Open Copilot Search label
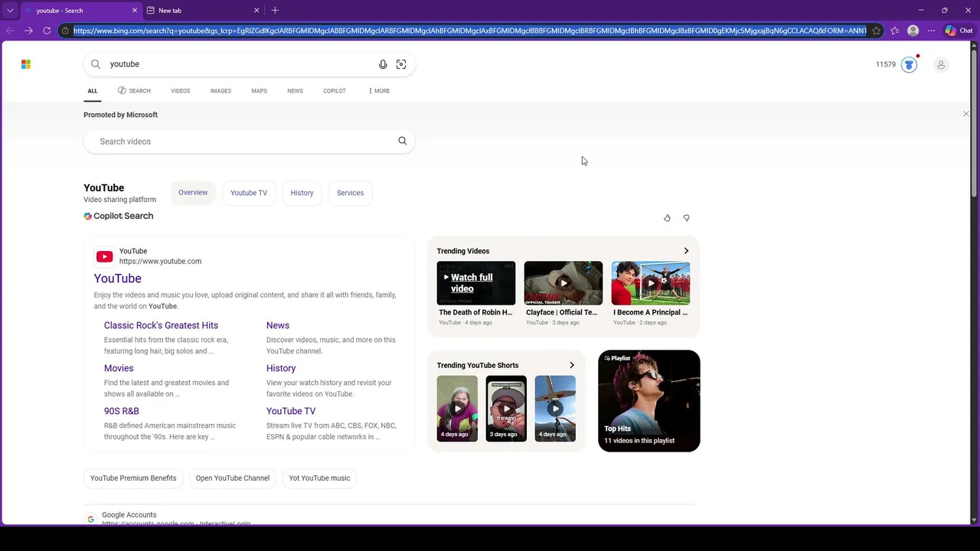 point(119,216)
